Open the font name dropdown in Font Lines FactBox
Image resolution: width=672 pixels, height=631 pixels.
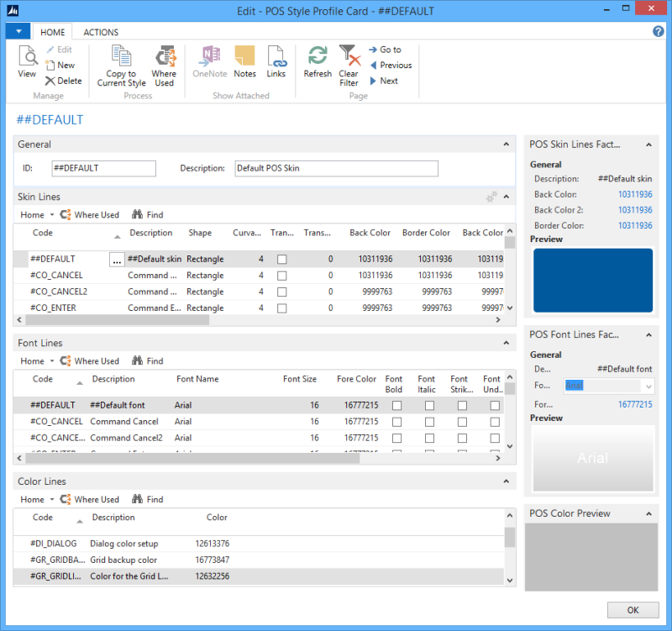[647, 386]
